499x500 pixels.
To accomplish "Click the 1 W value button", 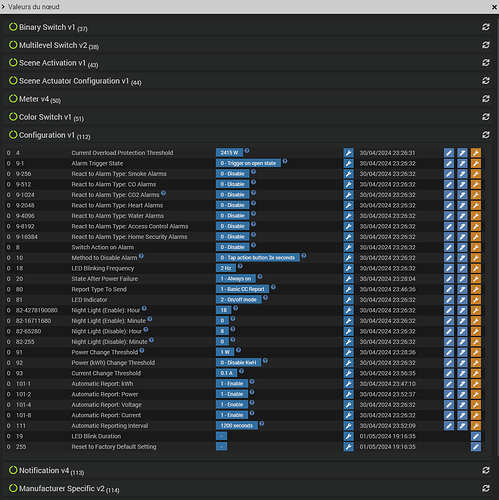I will pos(225,352).
